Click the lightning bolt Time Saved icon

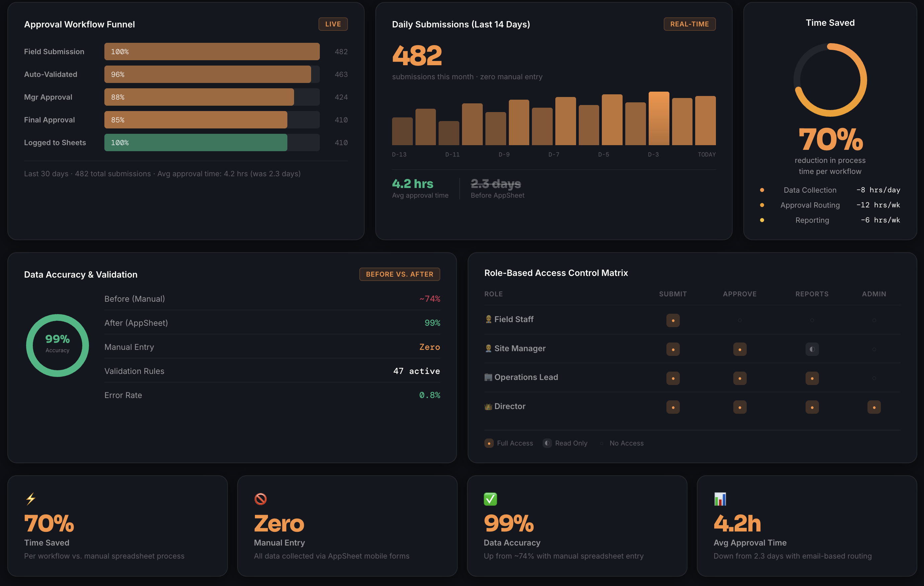click(31, 499)
